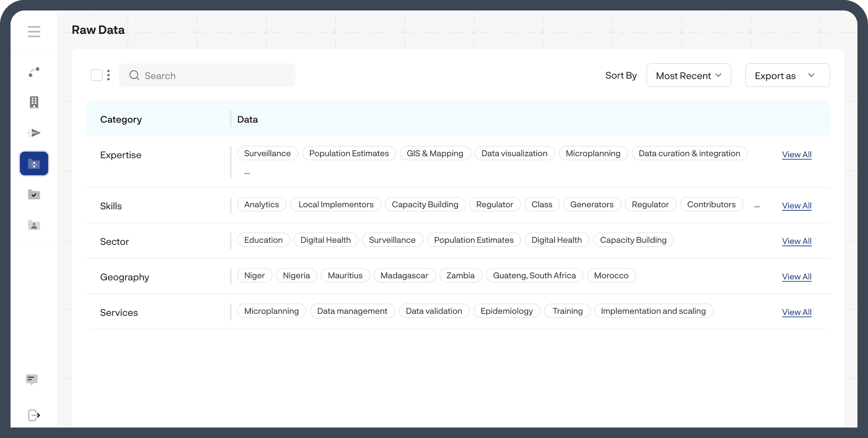Select the Data management tag

(x=352, y=311)
